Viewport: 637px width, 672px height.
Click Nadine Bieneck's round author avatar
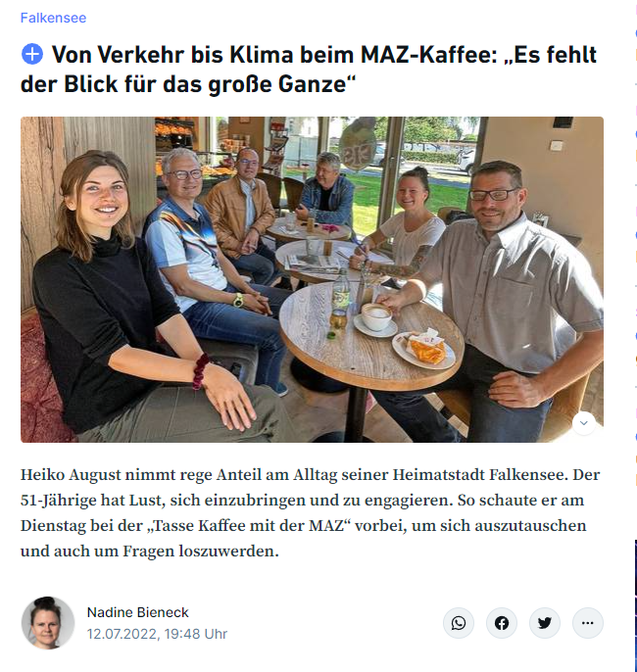click(x=48, y=623)
